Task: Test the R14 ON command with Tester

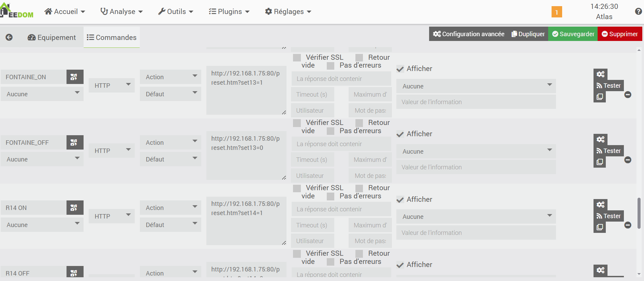Action: click(x=609, y=216)
